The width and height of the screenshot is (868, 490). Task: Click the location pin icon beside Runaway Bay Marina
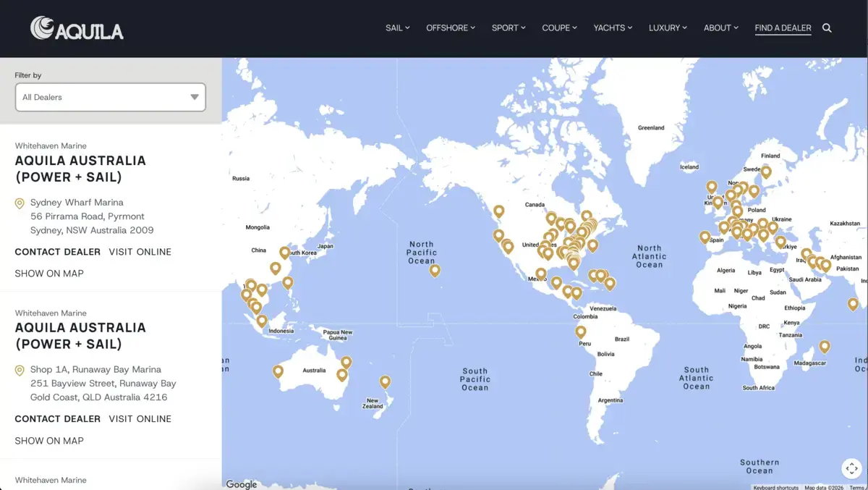point(20,371)
